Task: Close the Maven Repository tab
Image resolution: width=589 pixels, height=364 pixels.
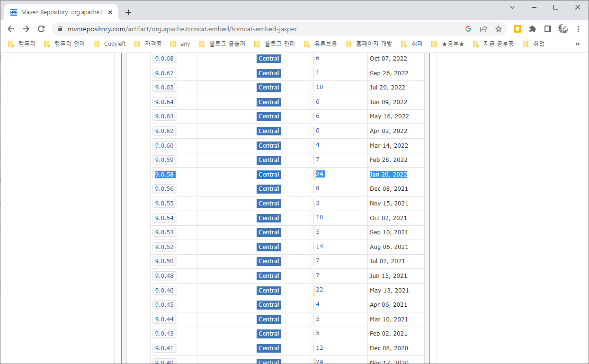Action: (110, 12)
